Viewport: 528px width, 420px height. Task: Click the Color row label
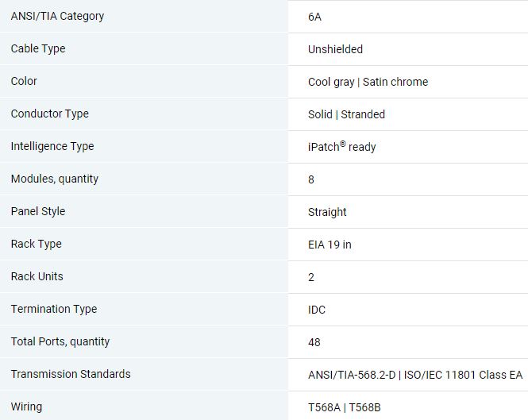(x=24, y=81)
